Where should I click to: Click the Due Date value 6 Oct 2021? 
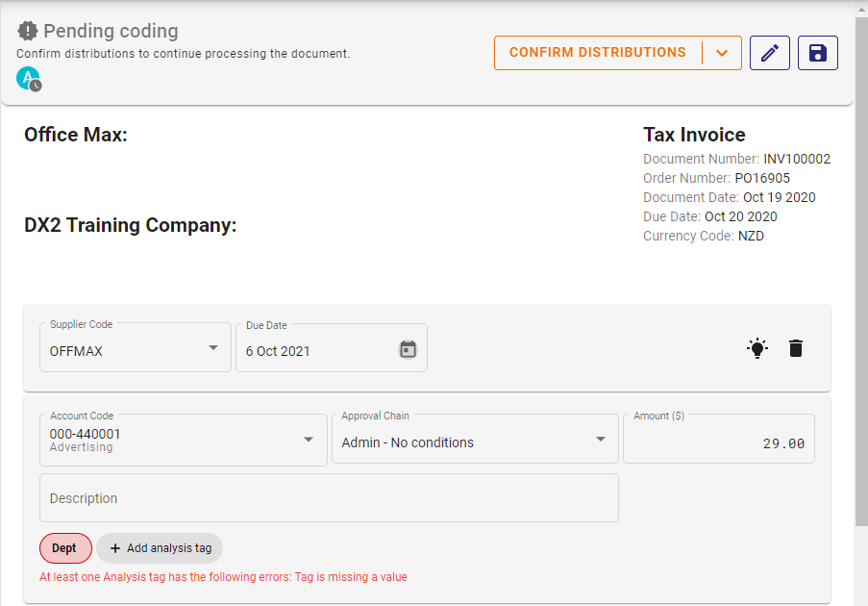[x=278, y=351]
